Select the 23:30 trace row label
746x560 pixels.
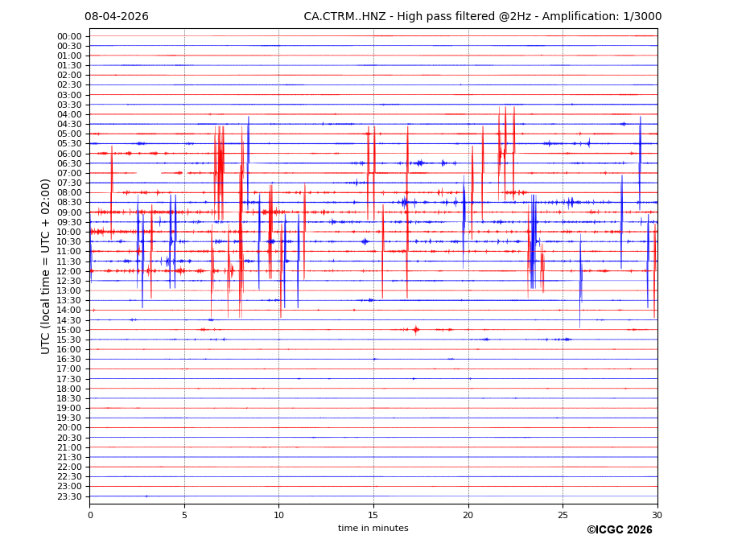point(69,496)
